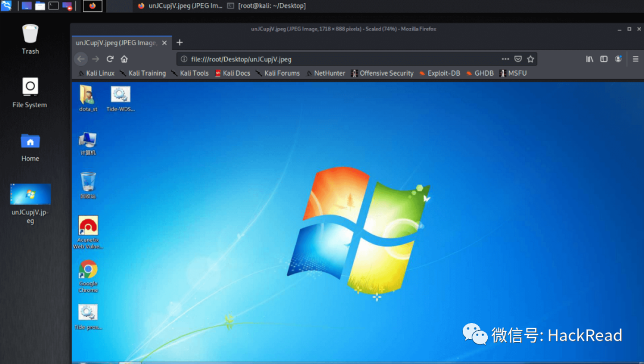This screenshot has height=364, width=644.
Task: Open the Kali Forums bookmark
Action: pos(278,73)
